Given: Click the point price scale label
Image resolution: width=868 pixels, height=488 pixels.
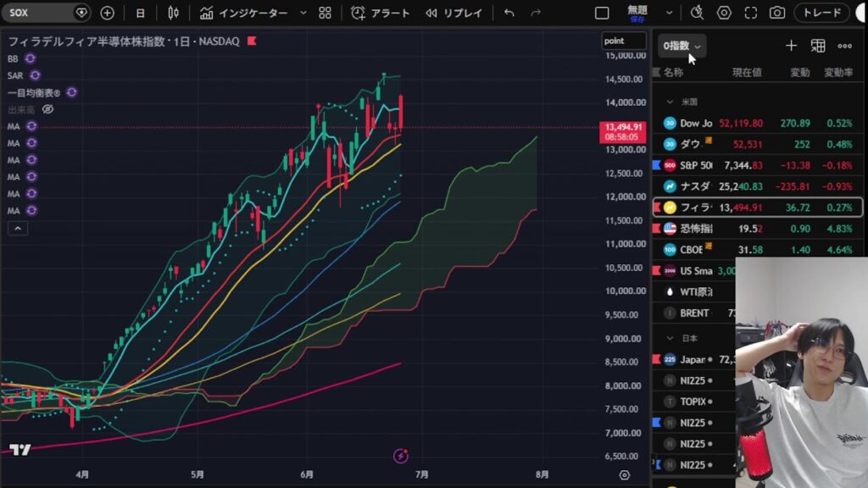Looking at the screenshot, I should [623, 41].
